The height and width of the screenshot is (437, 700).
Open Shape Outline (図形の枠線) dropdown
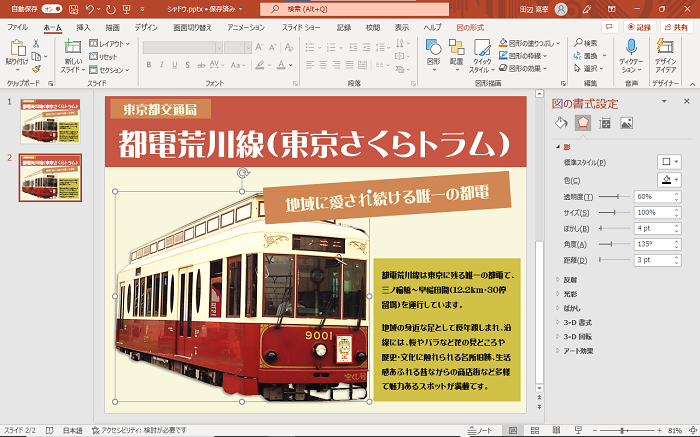point(523,56)
